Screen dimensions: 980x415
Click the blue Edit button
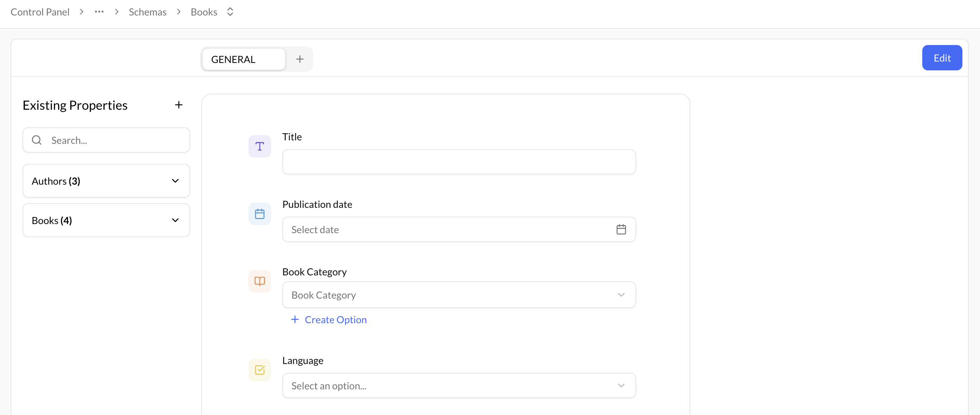pyautogui.click(x=942, y=58)
